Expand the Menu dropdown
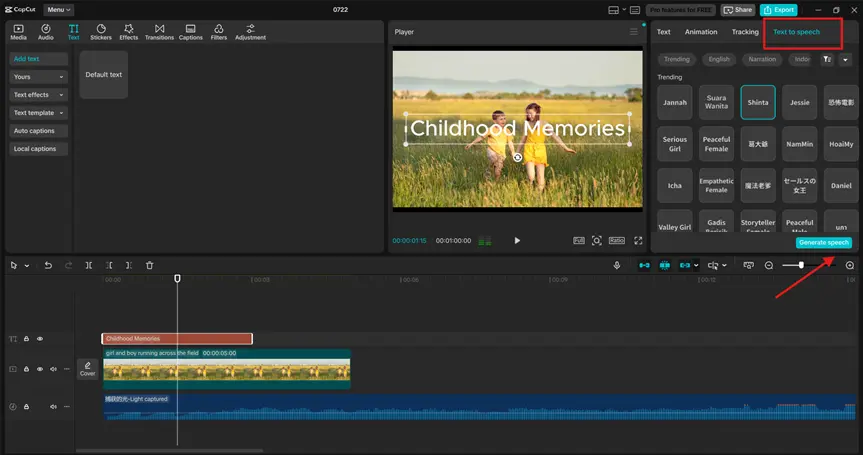The height and width of the screenshot is (455, 863). coord(58,10)
